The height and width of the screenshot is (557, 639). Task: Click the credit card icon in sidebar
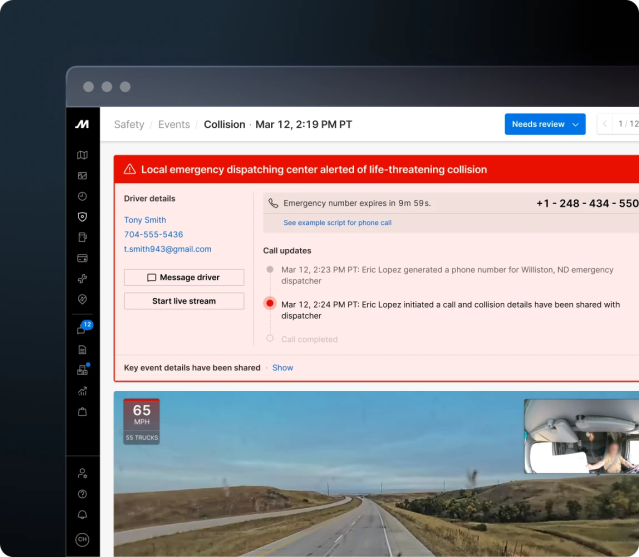82,257
